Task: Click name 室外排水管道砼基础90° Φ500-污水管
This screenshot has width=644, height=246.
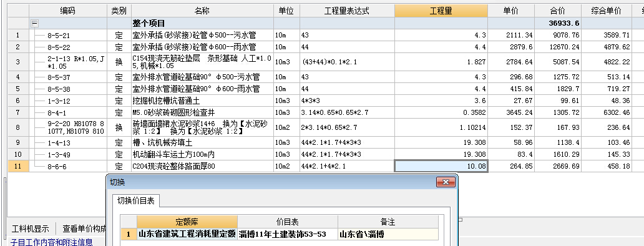Action: tap(197, 77)
